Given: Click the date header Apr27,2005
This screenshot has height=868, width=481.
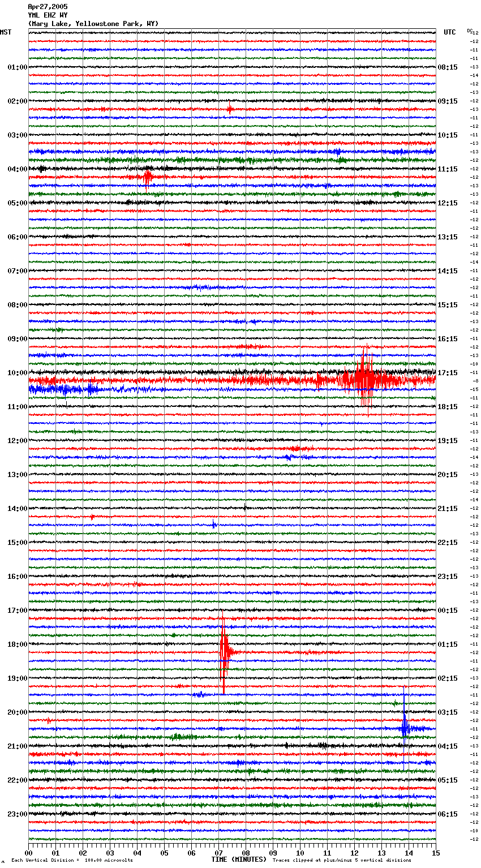Looking at the screenshot, I should (x=48, y=7).
